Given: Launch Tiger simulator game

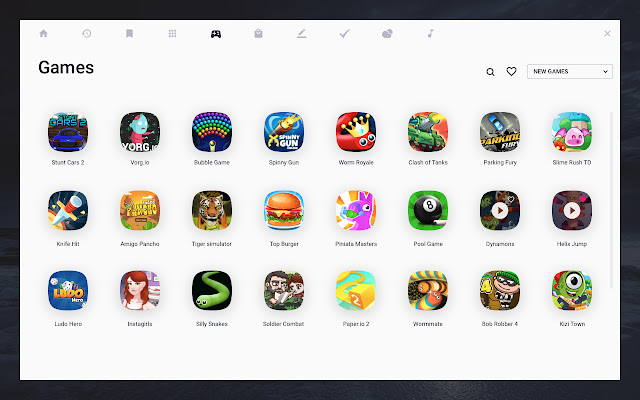Looking at the screenshot, I should pos(212,211).
